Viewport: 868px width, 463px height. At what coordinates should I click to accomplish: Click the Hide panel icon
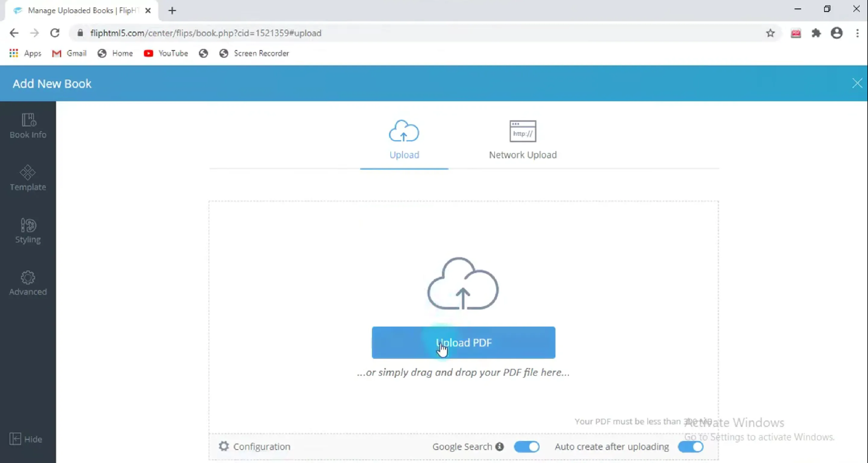pyautogui.click(x=15, y=439)
